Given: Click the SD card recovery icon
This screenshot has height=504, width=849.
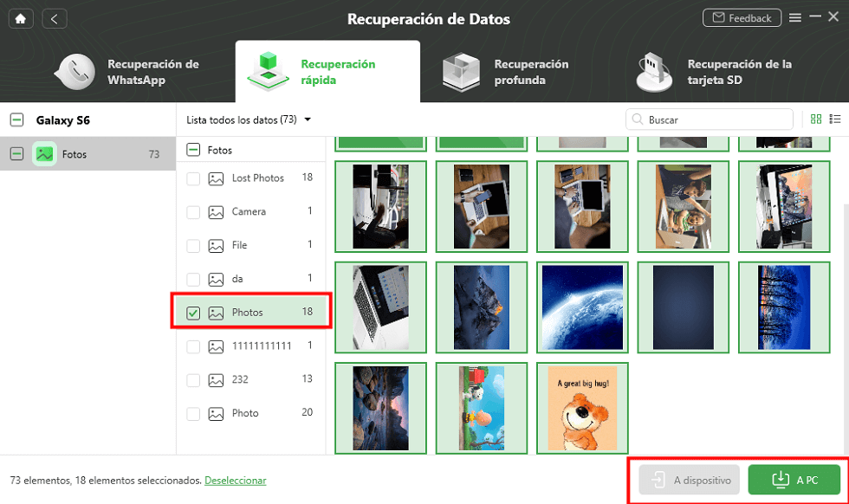Looking at the screenshot, I should coord(654,72).
